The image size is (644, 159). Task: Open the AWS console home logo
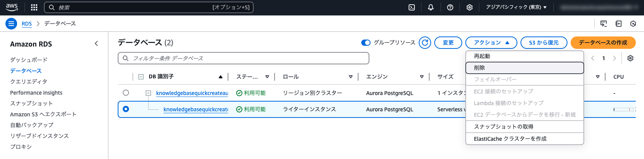tap(12, 7)
